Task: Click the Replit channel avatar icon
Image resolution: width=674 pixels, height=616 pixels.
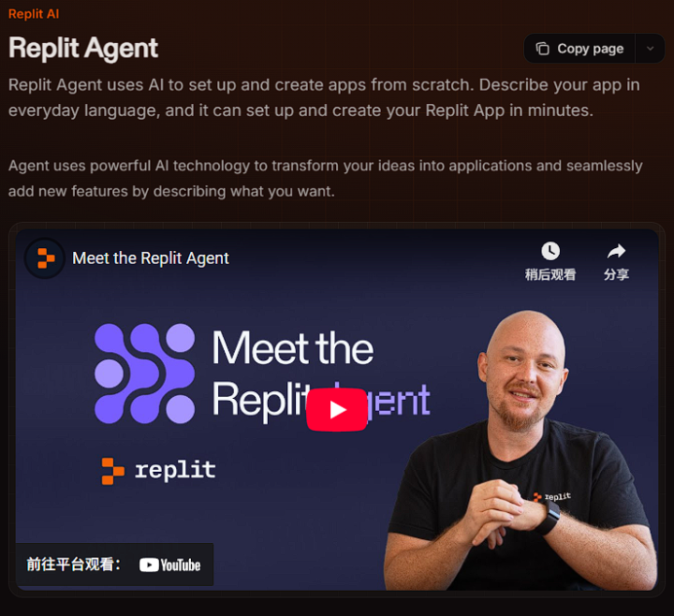Action: coord(45,258)
